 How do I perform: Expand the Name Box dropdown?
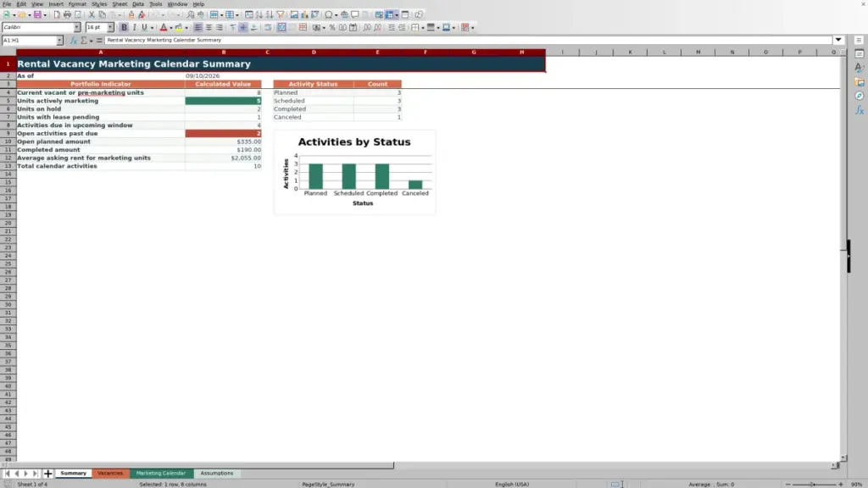pyautogui.click(x=59, y=41)
